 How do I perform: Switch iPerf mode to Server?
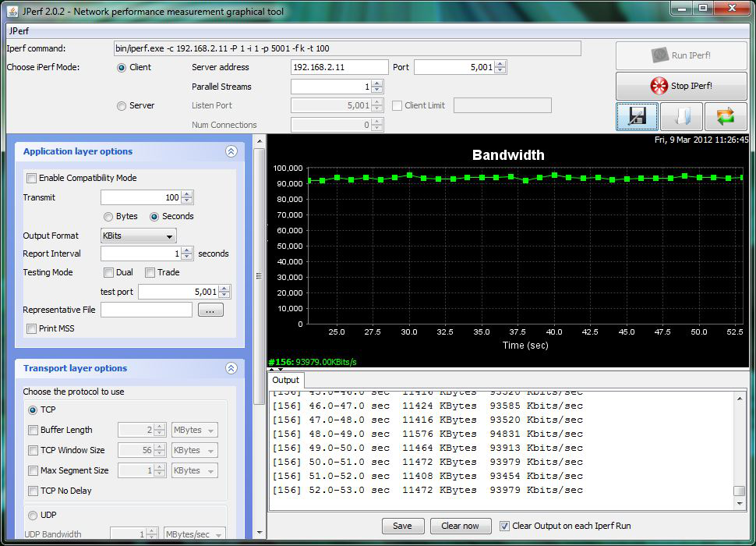(122, 105)
